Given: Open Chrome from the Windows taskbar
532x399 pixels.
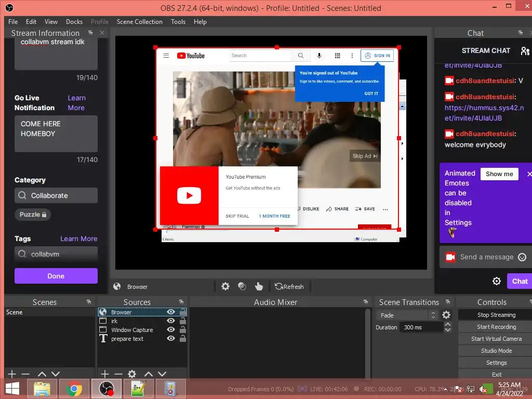Looking at the screenshot, I should pos(74,389).
